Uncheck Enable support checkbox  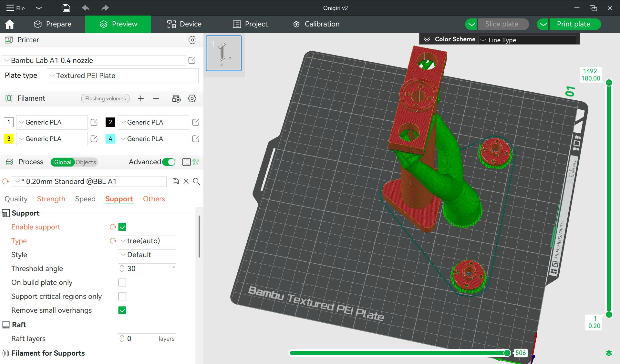[x=122, y=227]
